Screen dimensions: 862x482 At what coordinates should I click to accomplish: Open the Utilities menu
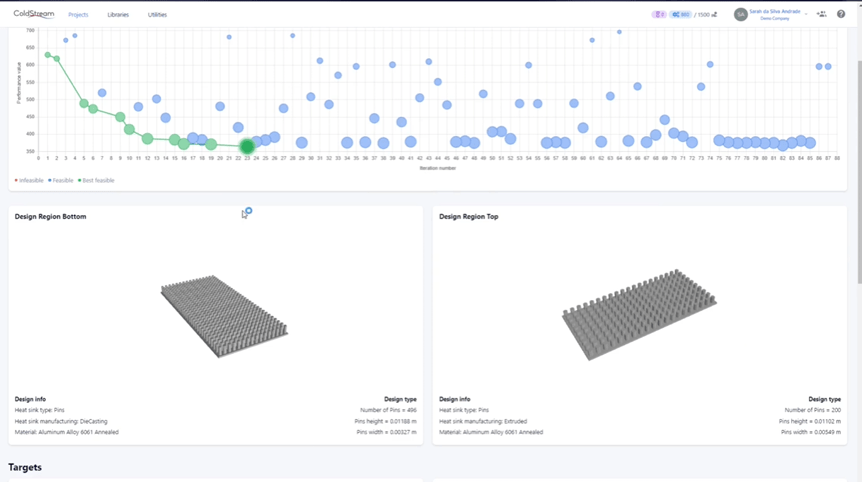(x=157, y=15)
